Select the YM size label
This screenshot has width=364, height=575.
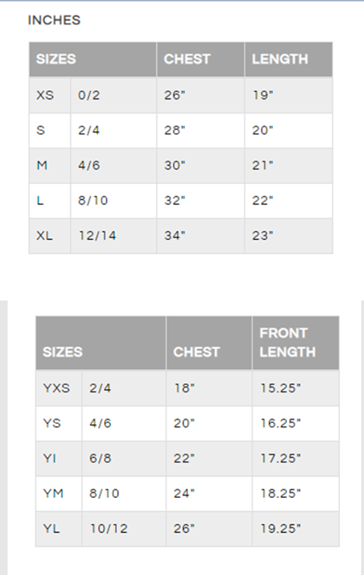[54, 494]
